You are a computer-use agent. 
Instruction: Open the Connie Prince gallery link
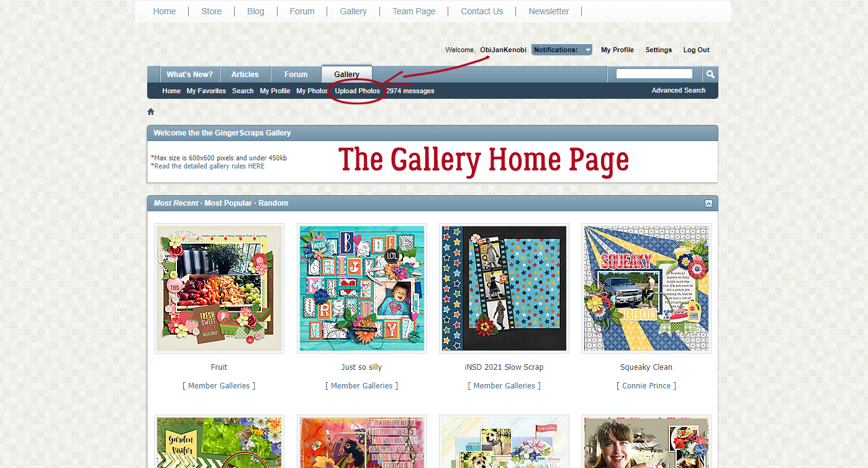(646, 386)
